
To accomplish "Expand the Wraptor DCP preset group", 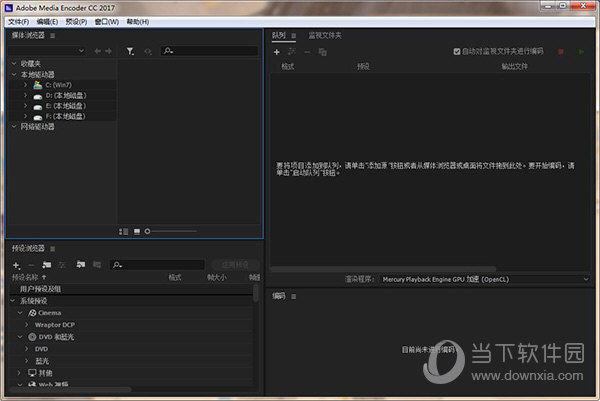I will (26, 324).
